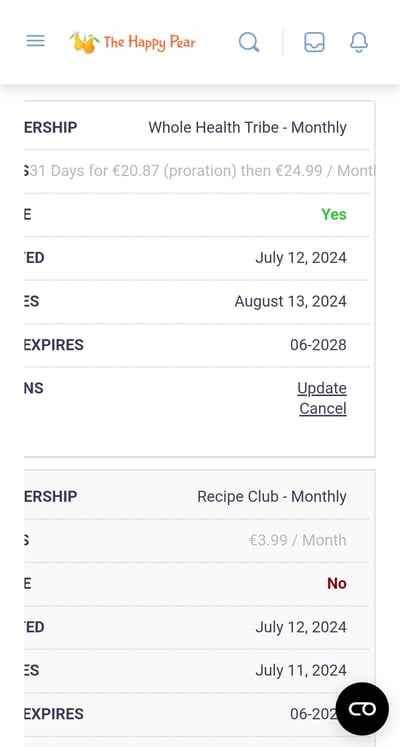Open the black chat widget button
Screen dimensions: 400x747
pyautogui.click(x=362, y=709)
